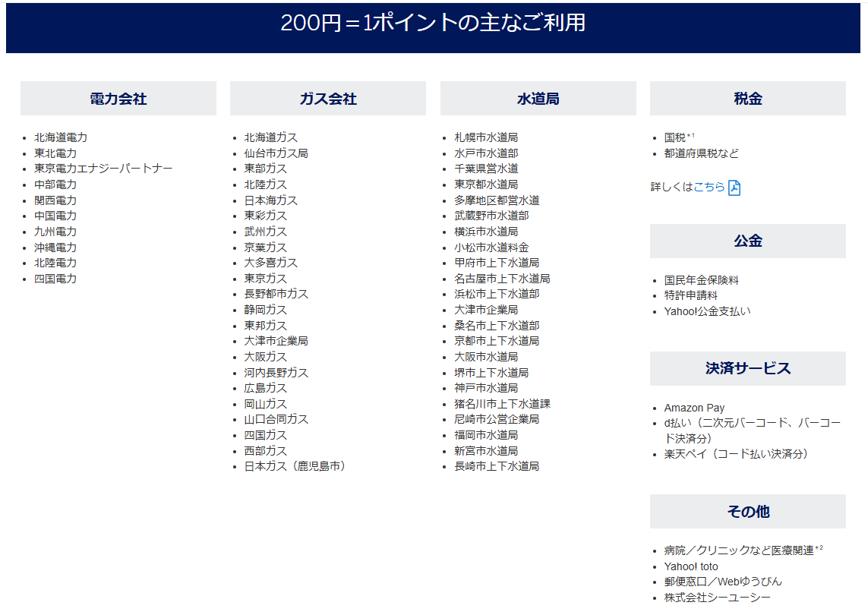Click 京都市上下水道局 list item

497,341
